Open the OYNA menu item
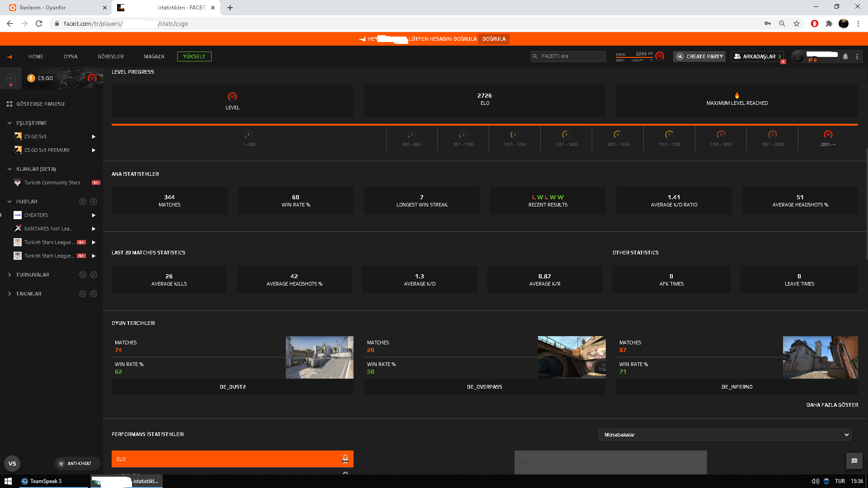 point(71,56)
